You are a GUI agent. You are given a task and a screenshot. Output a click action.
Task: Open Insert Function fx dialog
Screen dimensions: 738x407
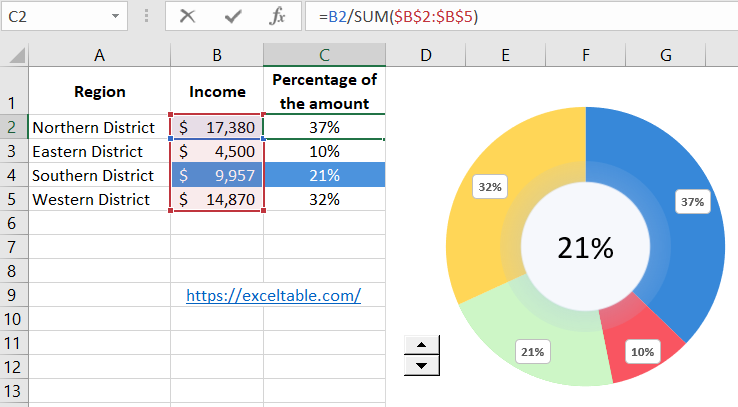click(x=278, y=17)
